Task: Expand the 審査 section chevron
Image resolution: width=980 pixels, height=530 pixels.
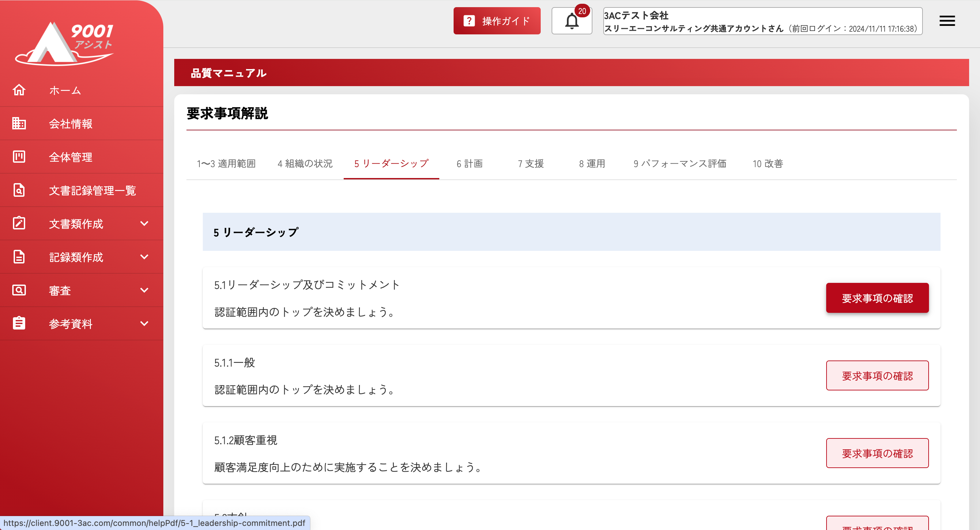Action: [x=144, y=290]
